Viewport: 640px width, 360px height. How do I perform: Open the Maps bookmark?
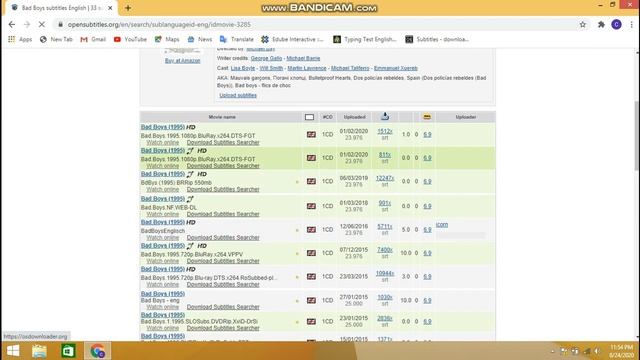(x=167, y=39)
